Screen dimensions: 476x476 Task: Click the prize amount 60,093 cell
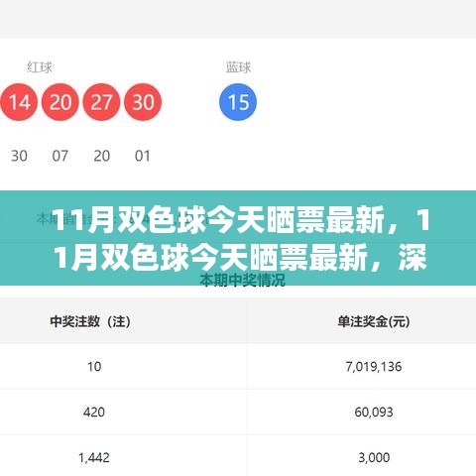(x=374, y=412)
